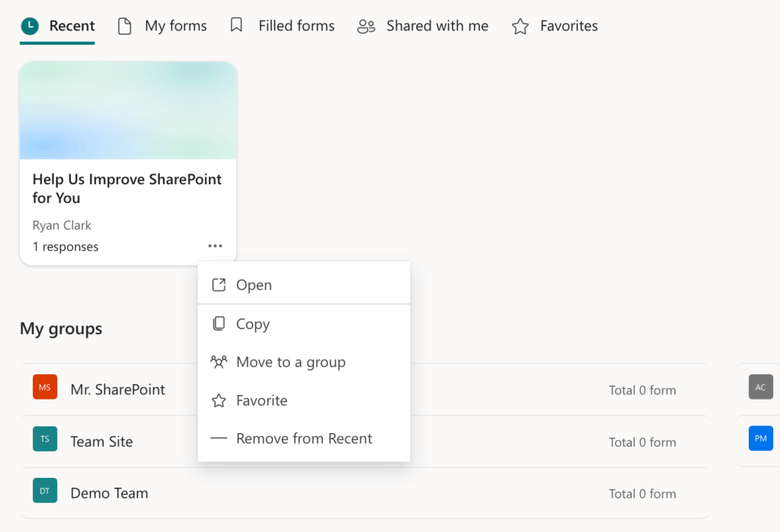
Task: Click the Ryan Clark author name
Action: tap(62, 225)
